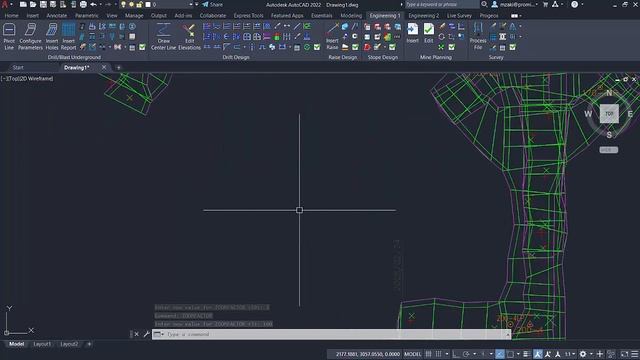Toggle the clean screen button
This screenshot has width=640, height=360.
624,354
